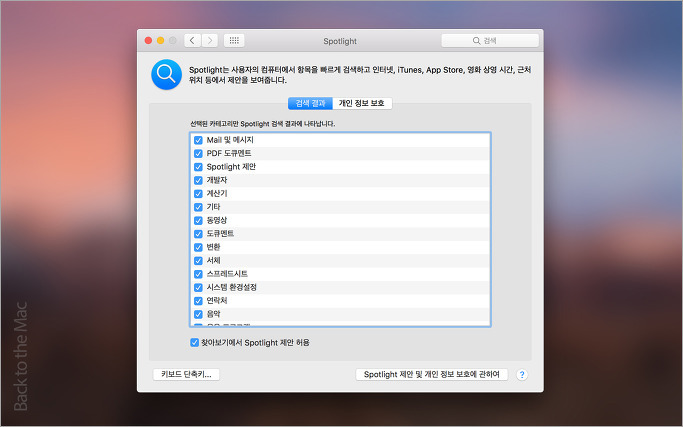The image size is (683, 427).
Task: Toggle 음악 checkbox
Action: click(x=198, y=314)
